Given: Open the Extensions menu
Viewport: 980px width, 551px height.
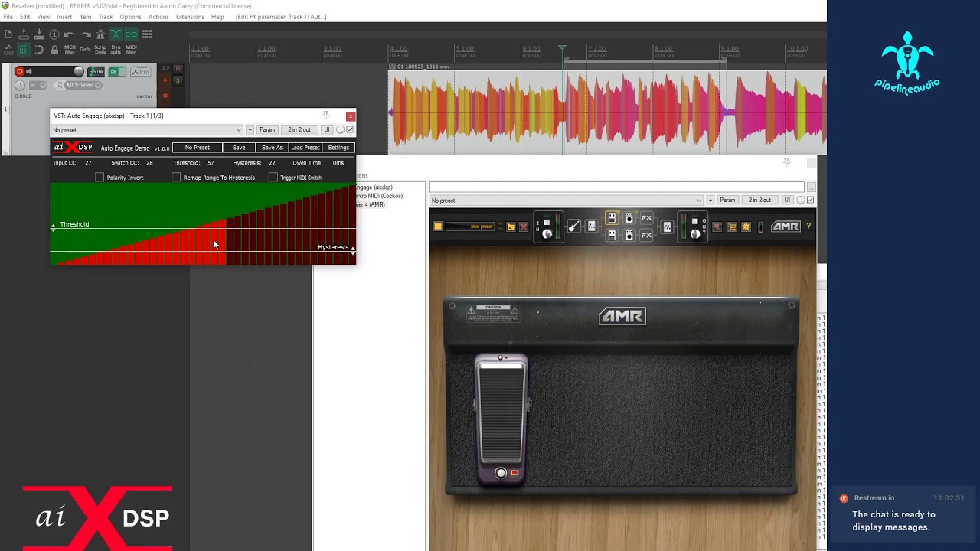Looking at the screenshot, I should pos(190,17).
